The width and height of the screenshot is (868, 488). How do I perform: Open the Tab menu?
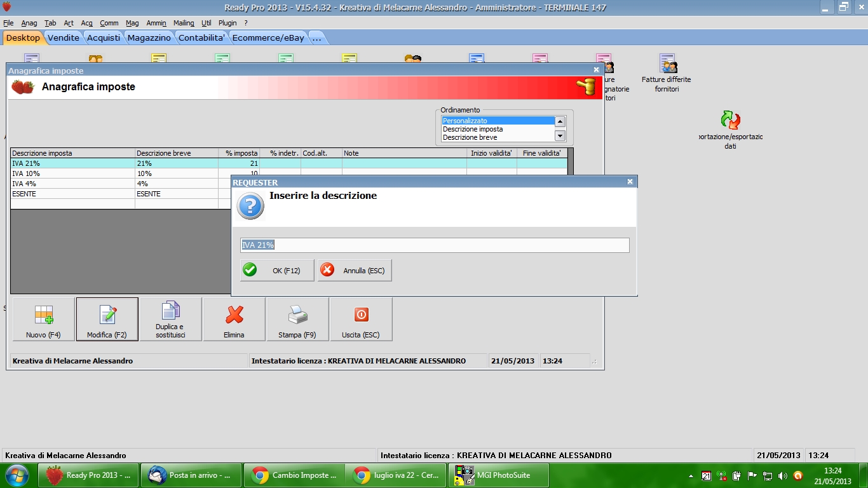click(51, 23)
